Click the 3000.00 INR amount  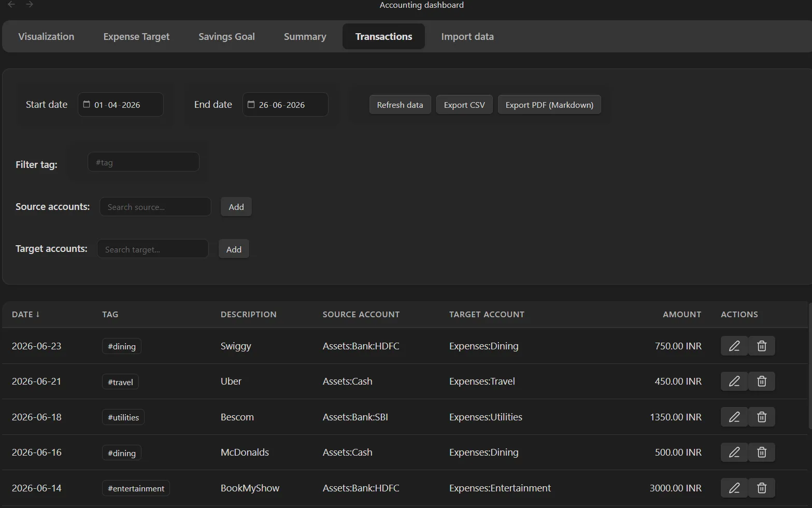[676, 488]
